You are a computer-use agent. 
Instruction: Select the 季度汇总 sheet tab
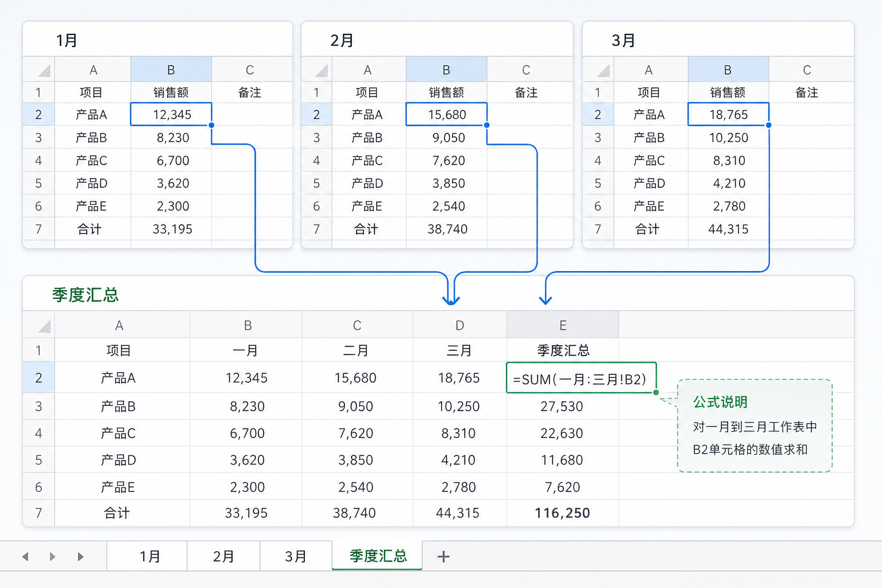coord(377,555)
